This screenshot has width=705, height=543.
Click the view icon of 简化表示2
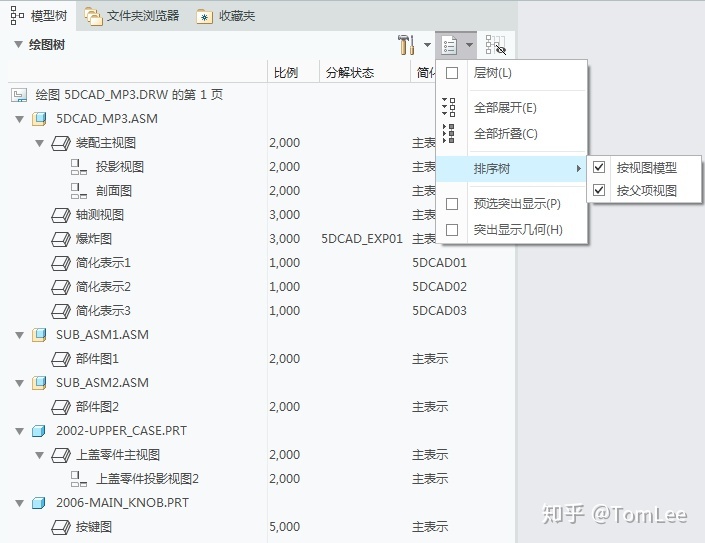point(61,287)
